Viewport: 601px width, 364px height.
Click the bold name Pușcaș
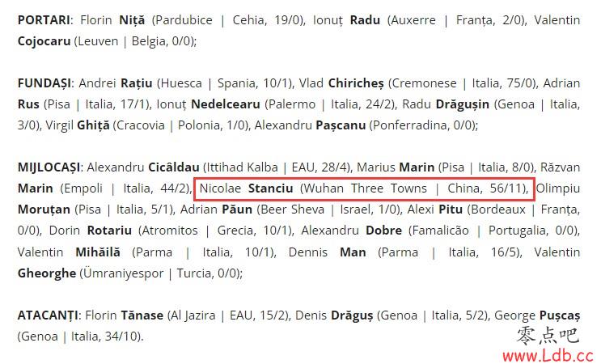tap(560, 315)
